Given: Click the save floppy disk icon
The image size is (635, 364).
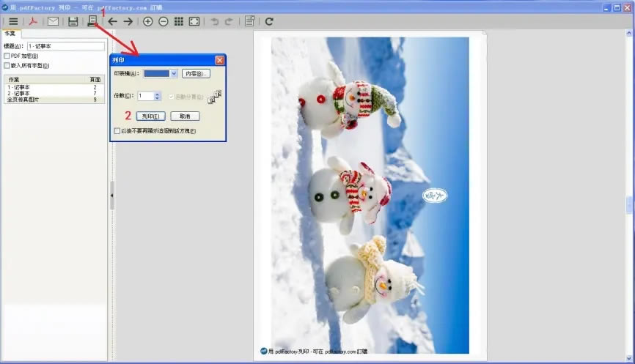Looking at the screenshot, I should coord(73,21).
